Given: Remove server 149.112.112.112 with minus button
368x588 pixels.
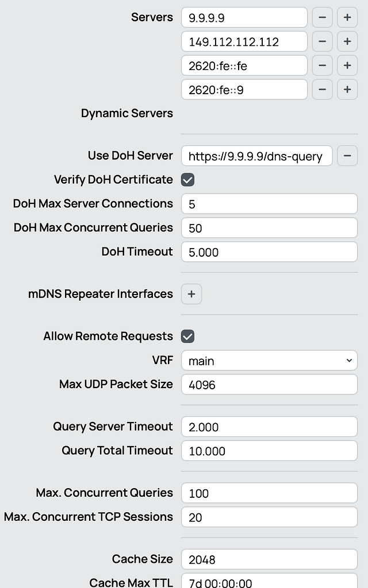Looking at the screenshot, I should coord(322,41).
